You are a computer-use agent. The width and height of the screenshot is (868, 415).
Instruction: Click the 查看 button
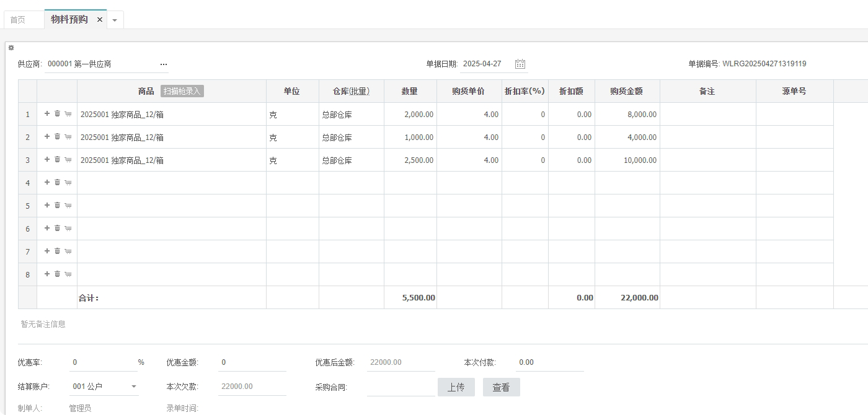click(502, 387)
